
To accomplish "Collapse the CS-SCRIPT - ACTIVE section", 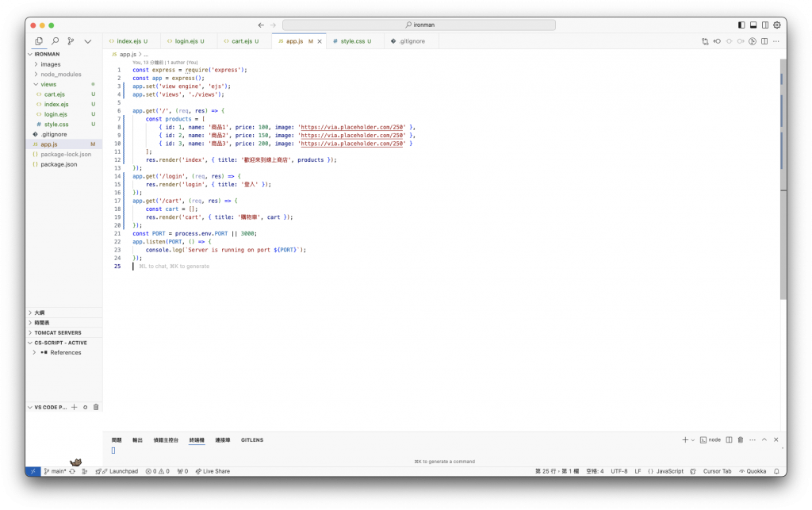I will click(63, 343).
